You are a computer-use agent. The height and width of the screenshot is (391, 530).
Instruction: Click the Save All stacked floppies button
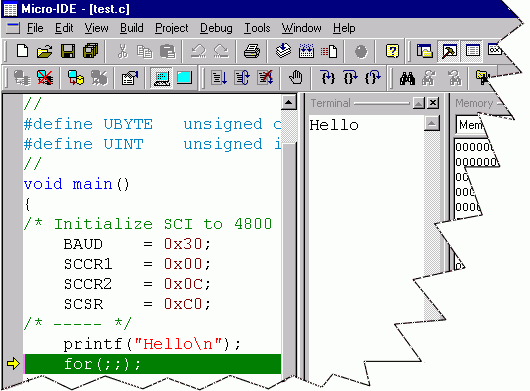(91, 51)
